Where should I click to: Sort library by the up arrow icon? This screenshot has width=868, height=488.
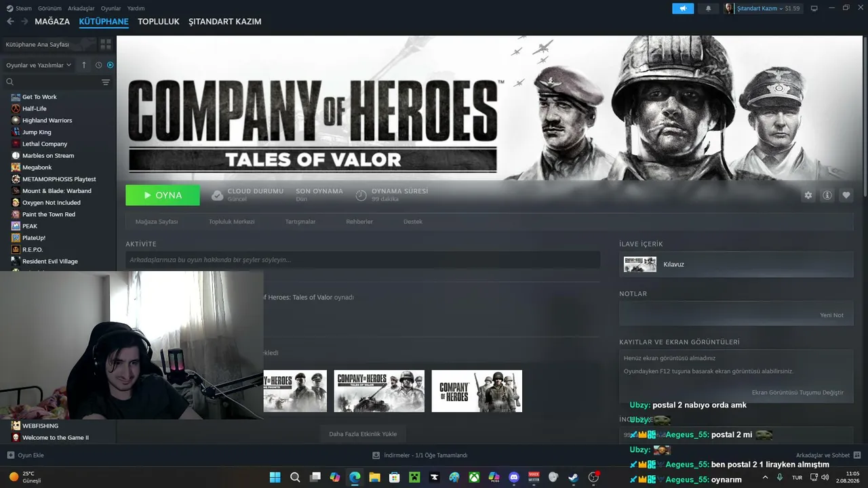(x=84, y=65)
